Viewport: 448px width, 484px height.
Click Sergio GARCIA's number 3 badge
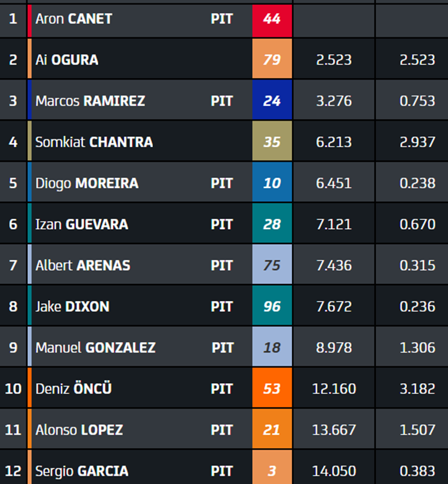coord(272,467)
